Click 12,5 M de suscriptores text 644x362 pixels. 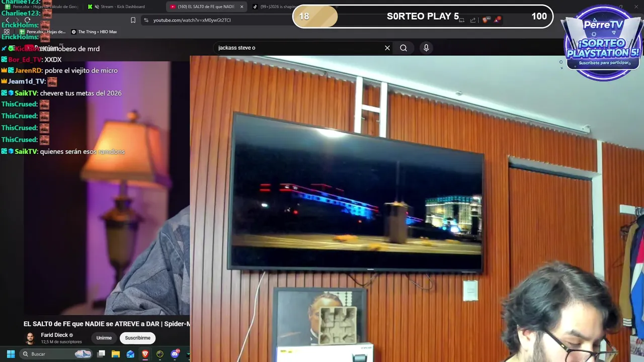point(61,342)
